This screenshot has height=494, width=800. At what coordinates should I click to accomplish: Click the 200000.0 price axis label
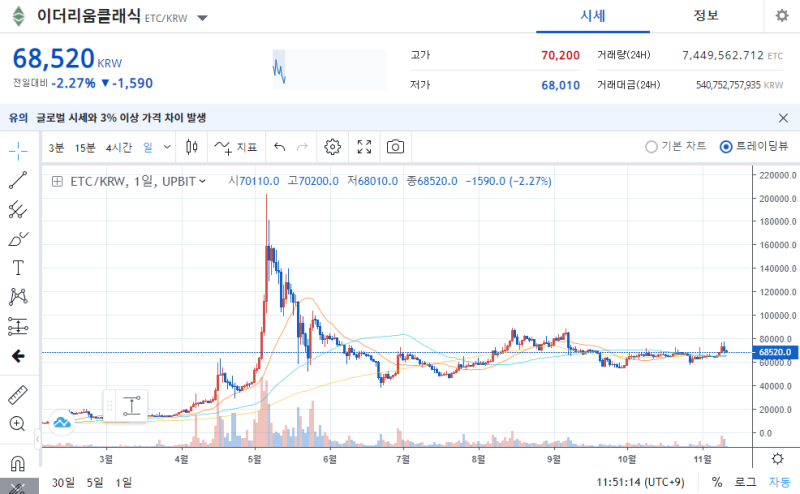(778, 199)
